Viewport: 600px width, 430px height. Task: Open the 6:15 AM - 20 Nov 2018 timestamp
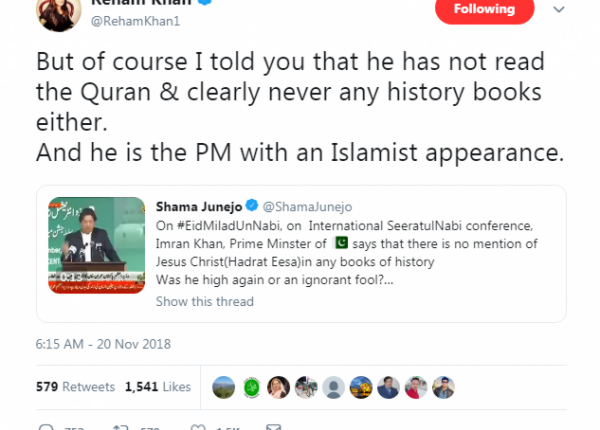(103, 344)
